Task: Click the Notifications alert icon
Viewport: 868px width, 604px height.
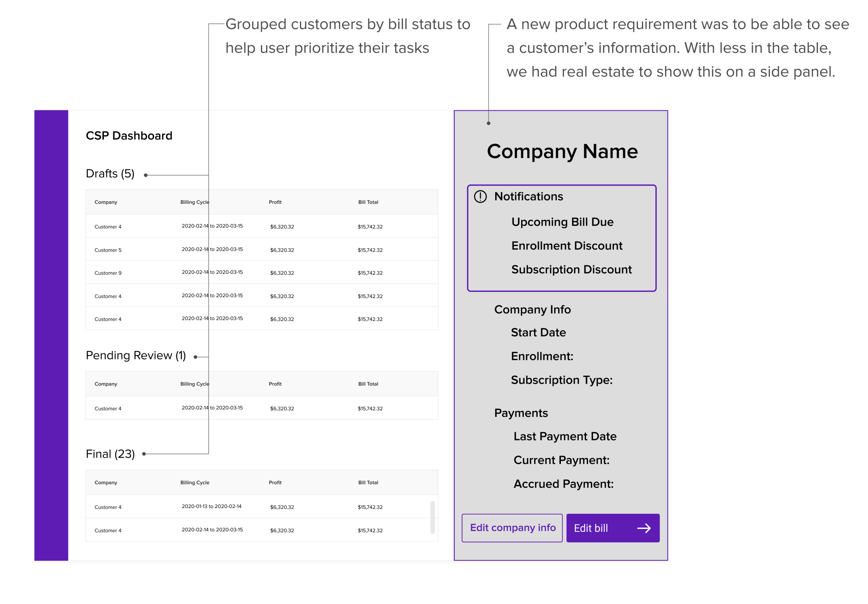Action: click(480, 197)
